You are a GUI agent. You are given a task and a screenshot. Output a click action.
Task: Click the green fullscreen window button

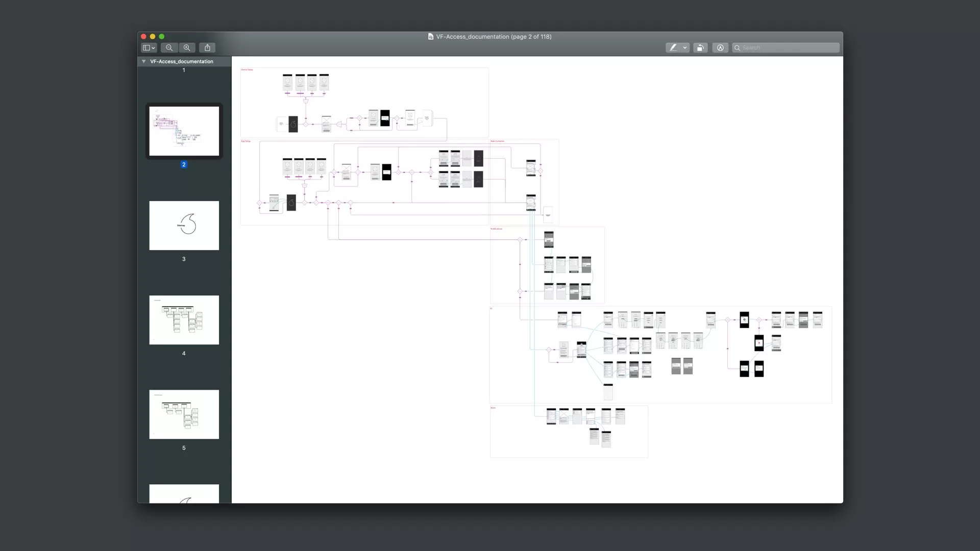click(162, 37)
